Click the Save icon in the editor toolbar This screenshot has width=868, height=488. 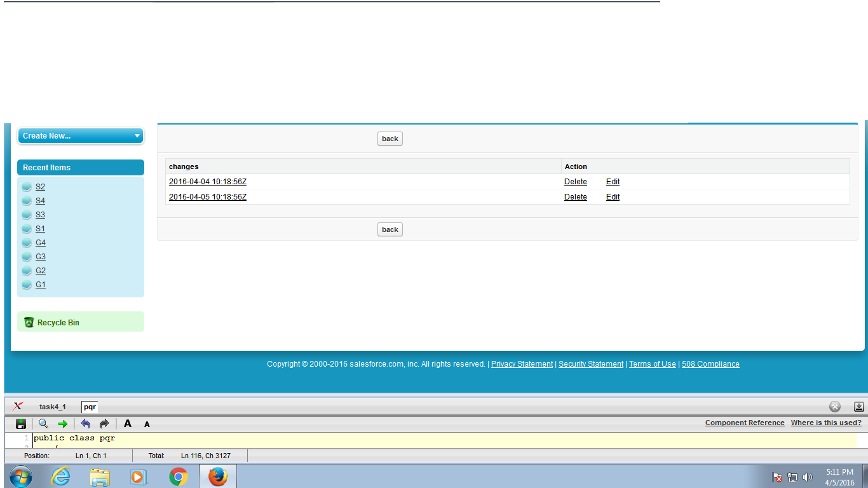[x=21, y=424]
